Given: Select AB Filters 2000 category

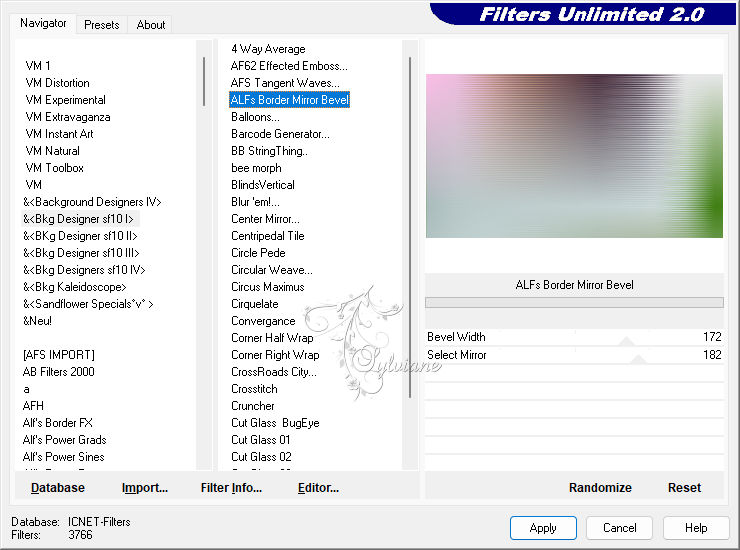Looking at the screenshot, I should click(59, 372).
